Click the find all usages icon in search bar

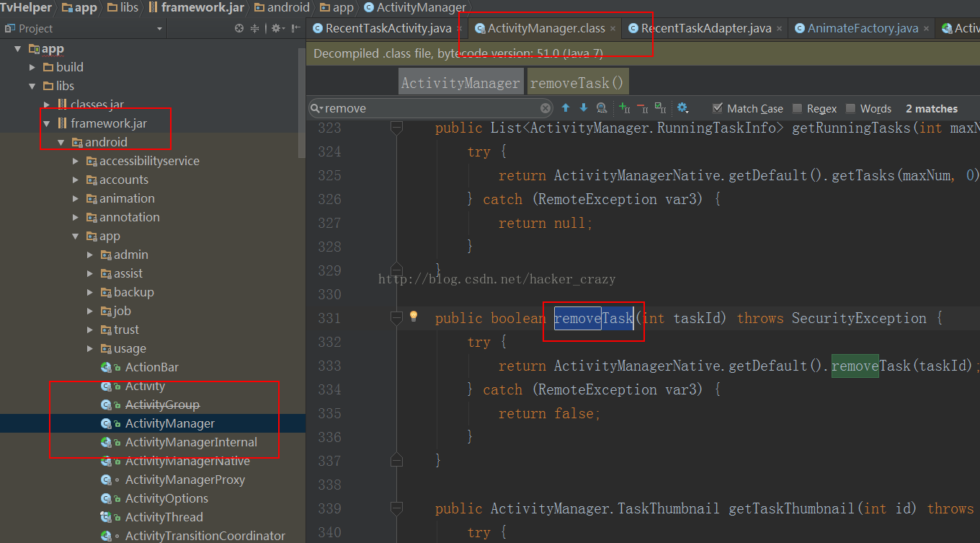[602, 108]
